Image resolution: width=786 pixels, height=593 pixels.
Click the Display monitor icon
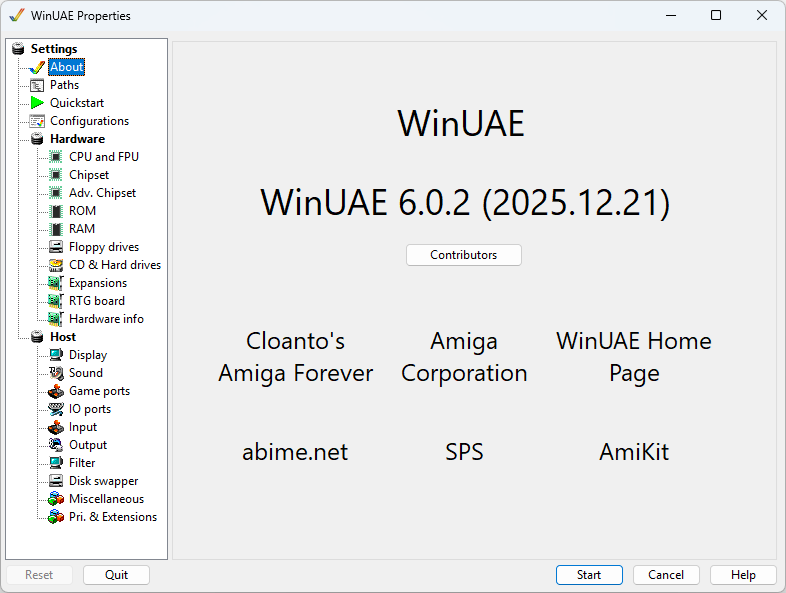pos(56,355)
